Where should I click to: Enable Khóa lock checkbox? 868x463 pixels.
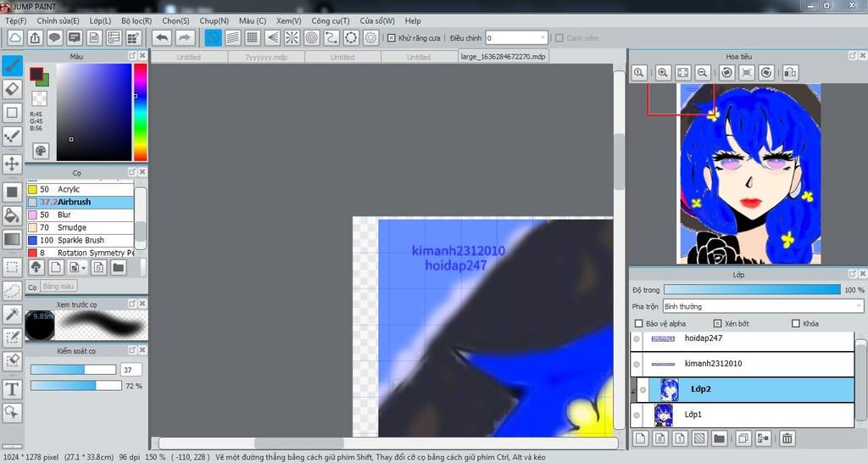(x=796, y=323)
